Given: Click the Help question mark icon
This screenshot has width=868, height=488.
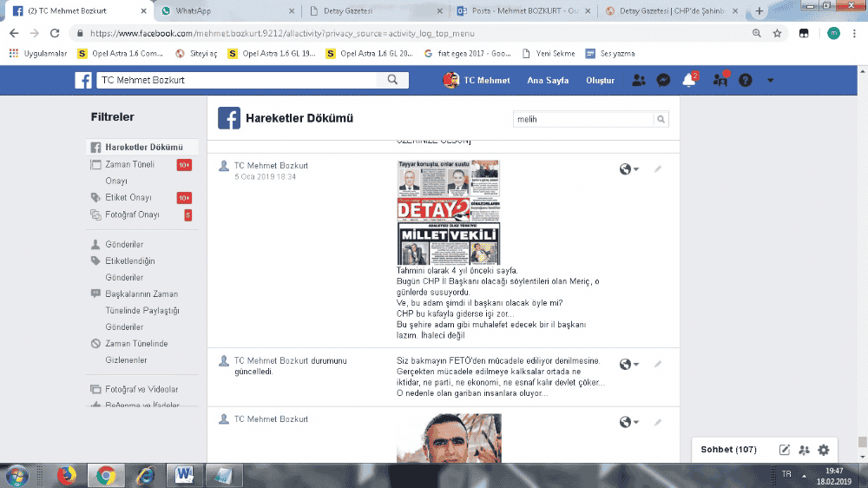Looking at the screenshot, I should point(745,80).
